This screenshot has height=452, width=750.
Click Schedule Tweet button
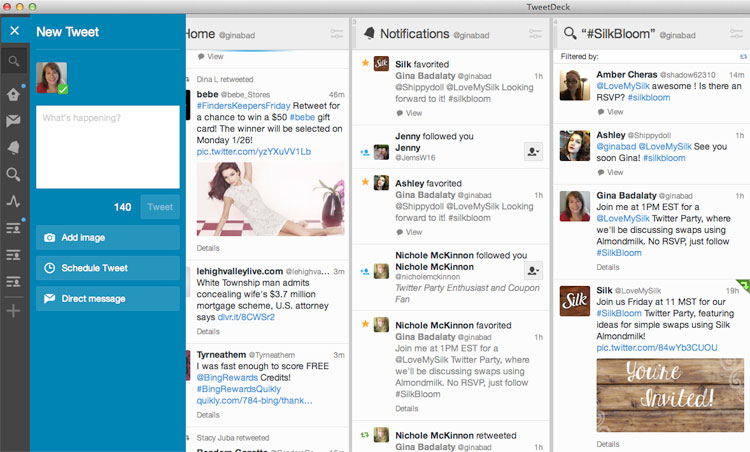coord(108,268)
